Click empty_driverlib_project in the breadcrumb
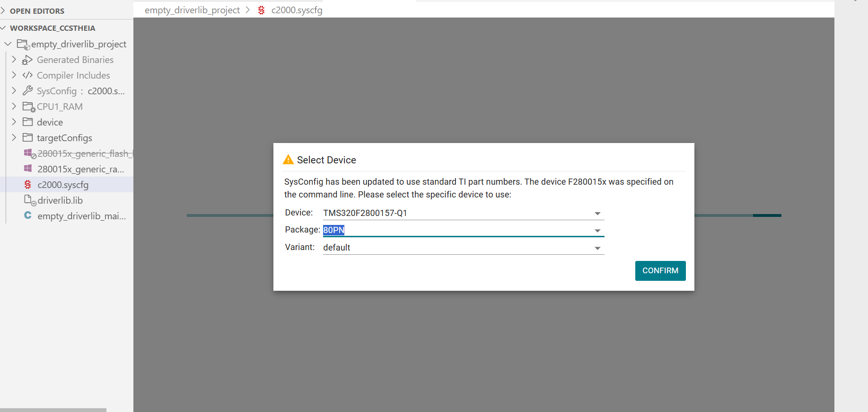The image size is (868, 412). click(x=192, y=10)
